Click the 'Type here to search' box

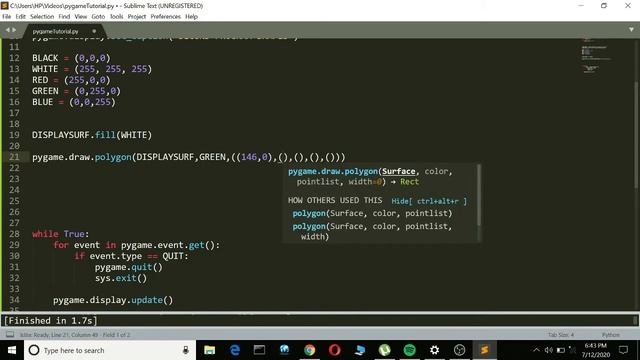(x=110, y=350)
